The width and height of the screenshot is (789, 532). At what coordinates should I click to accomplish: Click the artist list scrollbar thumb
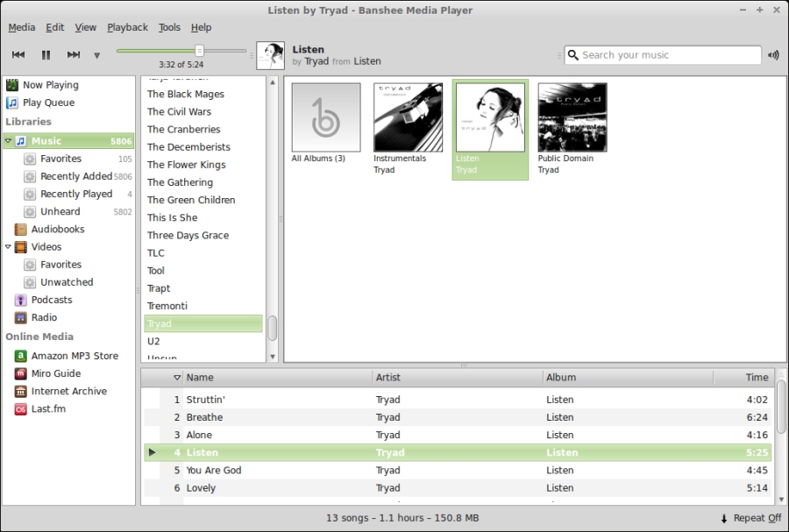[273, 328]
